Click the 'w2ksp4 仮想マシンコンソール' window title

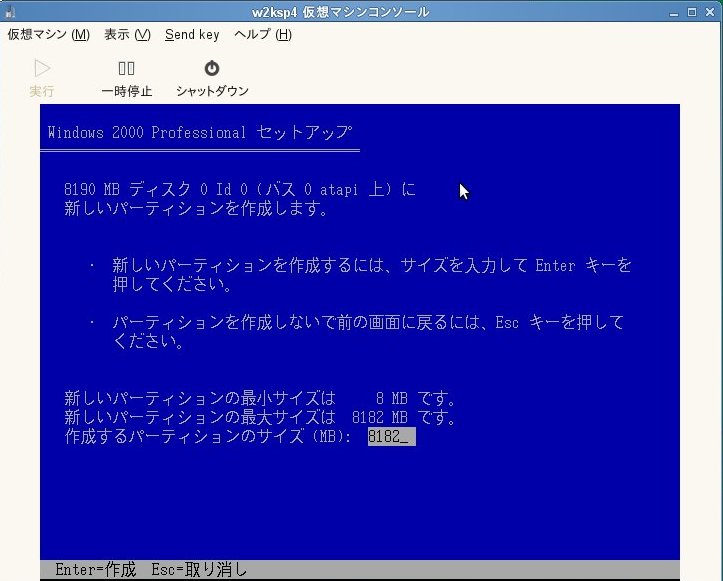tap(341, 12)
